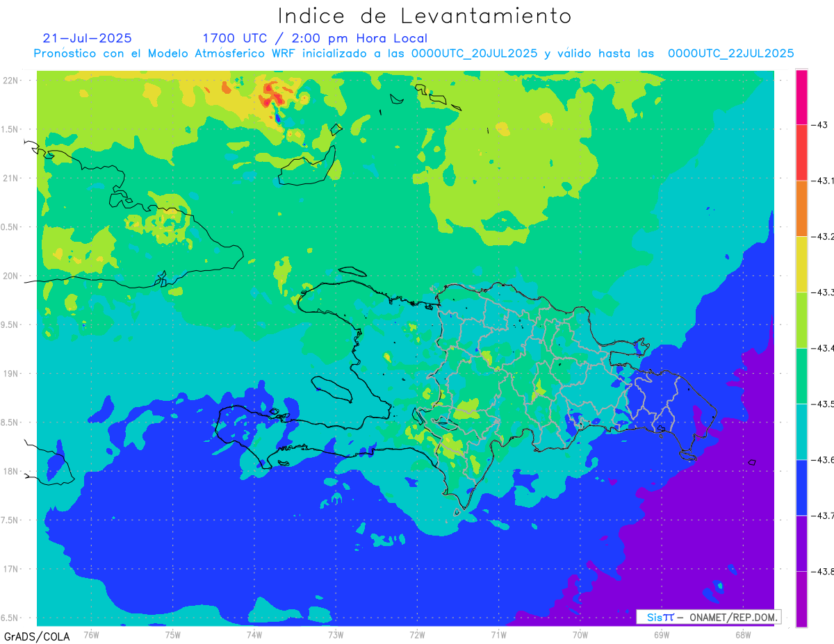Select the purple swatch above -43.8
Image resolution: width=834 pixels, height=644 pixels.
(x=801, y=543)
